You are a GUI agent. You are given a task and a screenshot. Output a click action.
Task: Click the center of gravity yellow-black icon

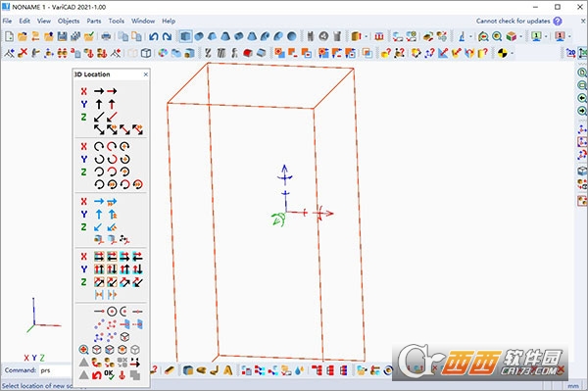[x=502, y=53]
